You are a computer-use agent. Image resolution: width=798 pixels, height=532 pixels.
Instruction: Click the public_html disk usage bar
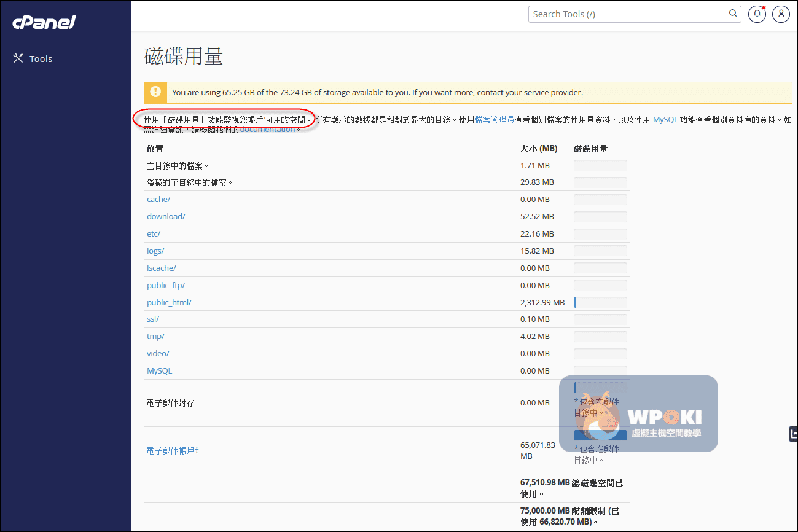[600, 302]
